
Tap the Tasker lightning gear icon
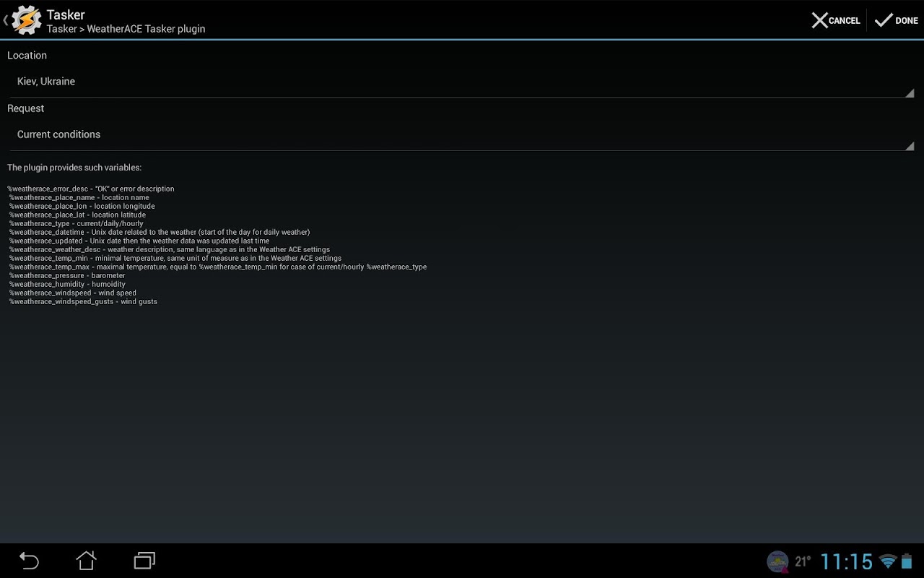(x=27, y=20)
